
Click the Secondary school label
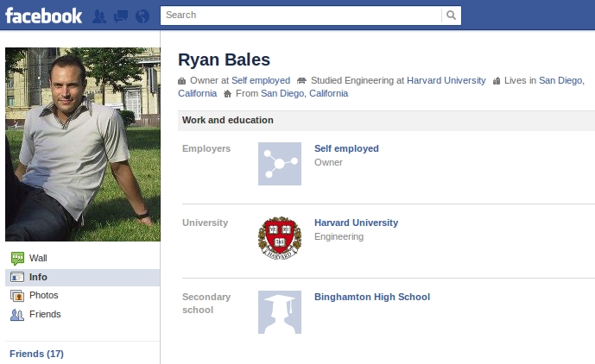click(206, 304)
